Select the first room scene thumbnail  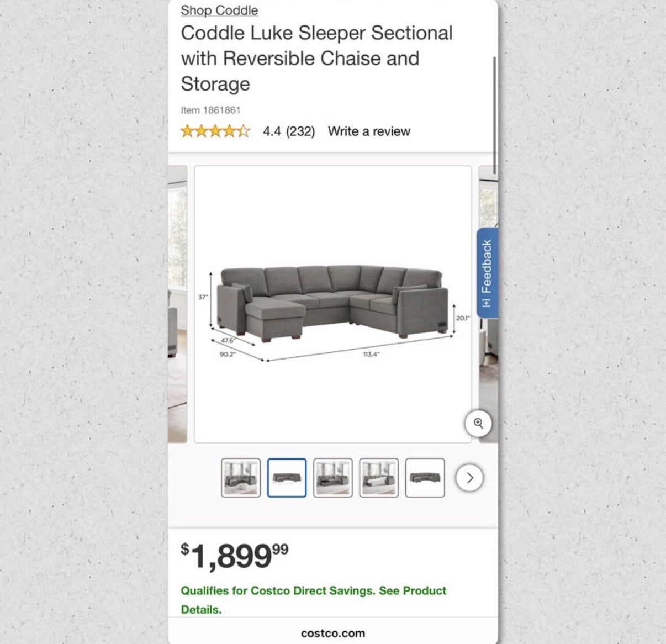coord(241,478)
